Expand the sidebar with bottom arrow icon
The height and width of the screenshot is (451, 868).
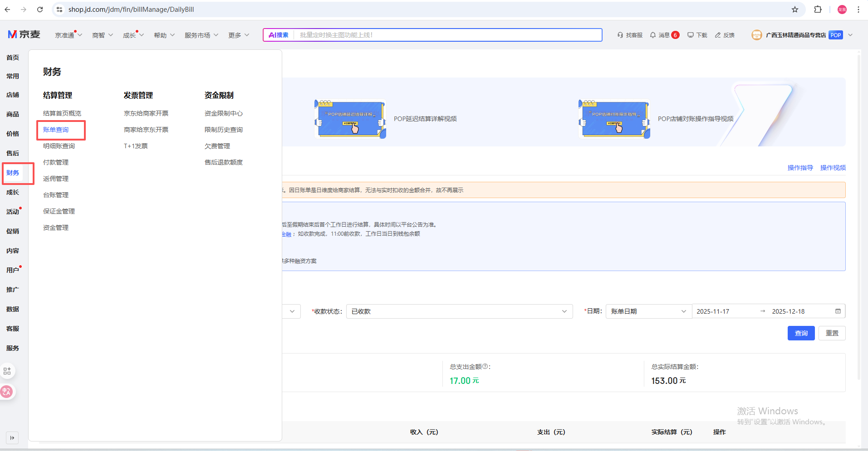click(12, 438)
